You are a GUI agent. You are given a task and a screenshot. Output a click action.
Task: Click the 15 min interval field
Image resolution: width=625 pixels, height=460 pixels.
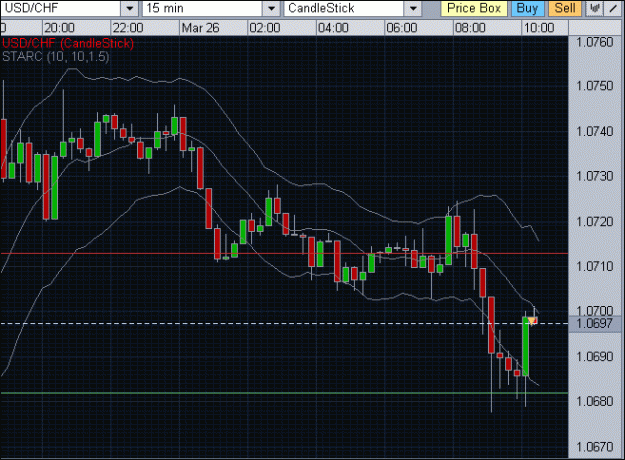[202, 8]
